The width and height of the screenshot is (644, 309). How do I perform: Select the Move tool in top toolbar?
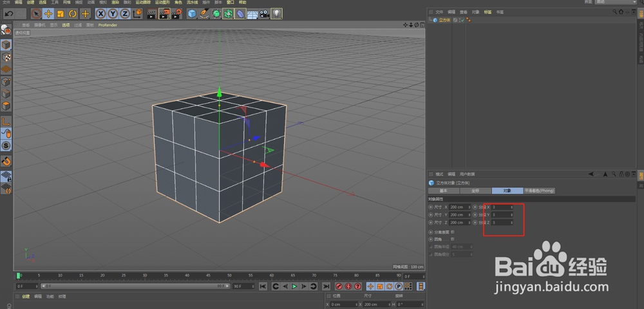pos(48,13)
